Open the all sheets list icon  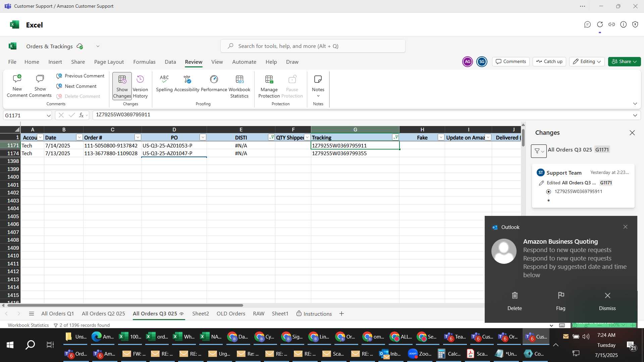32,314
